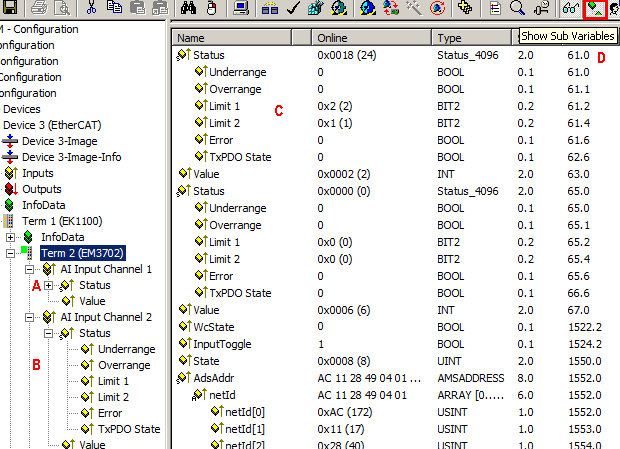The height and width of the screenshot is (449, 620).
Task: Toggle the Show Online Data glasses icon
Action: point(571,7)
